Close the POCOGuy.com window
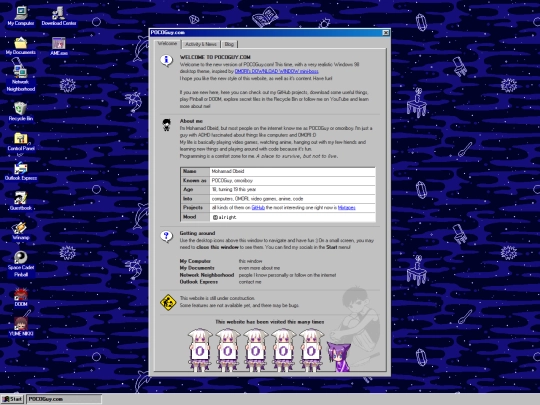The width and height of the screenshot is (540, 405). click(386, 33)
